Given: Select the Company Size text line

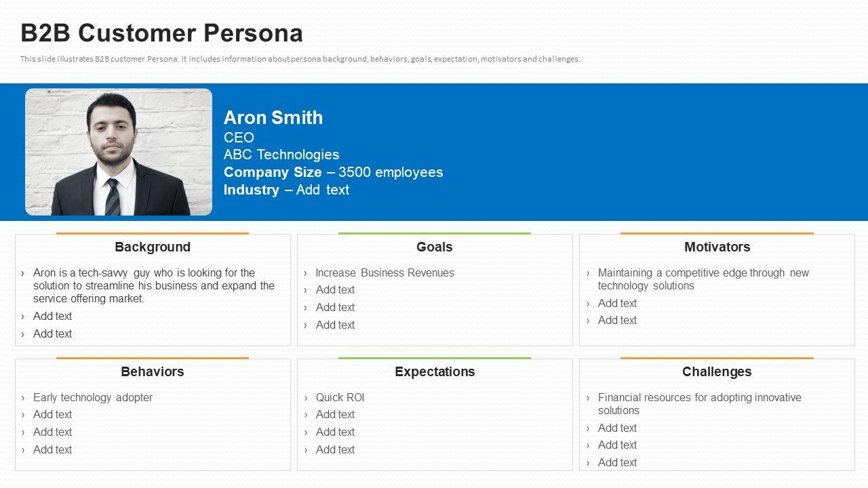Looking at the screenshot, I should coord(333,172).
